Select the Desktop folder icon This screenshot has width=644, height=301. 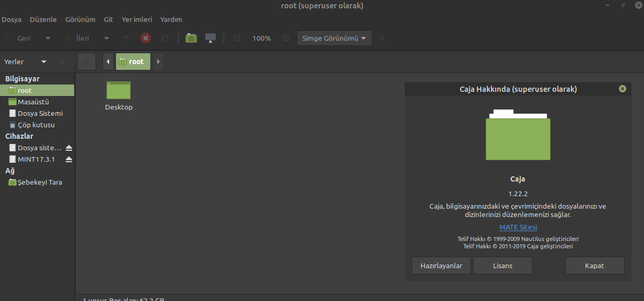click(x=119, y=90)
